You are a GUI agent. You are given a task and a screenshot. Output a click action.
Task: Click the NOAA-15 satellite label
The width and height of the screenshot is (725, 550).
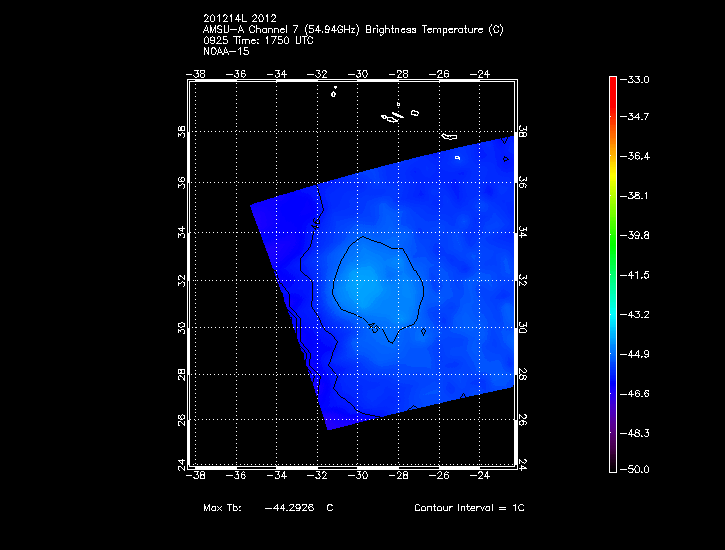(x=225, y=51)
